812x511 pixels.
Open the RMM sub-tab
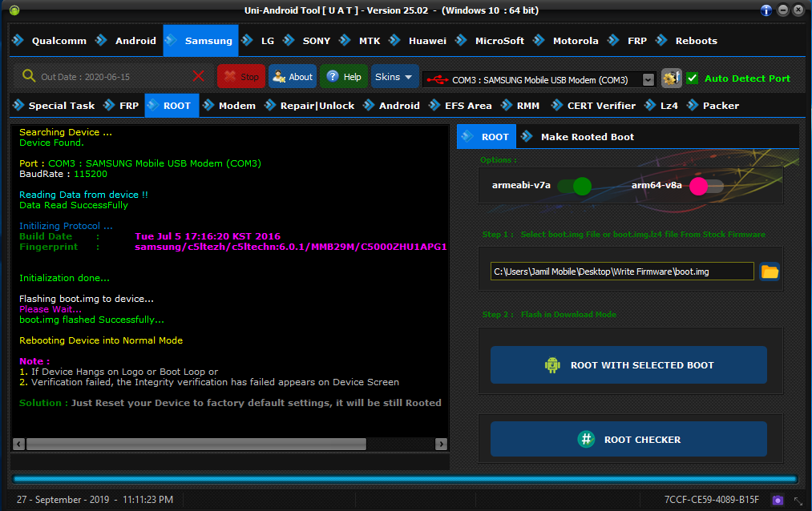520,106
